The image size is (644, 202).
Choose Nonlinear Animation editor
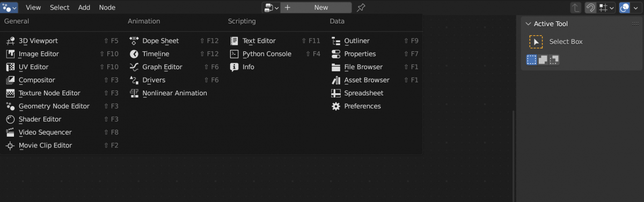[x=174, y=93]
